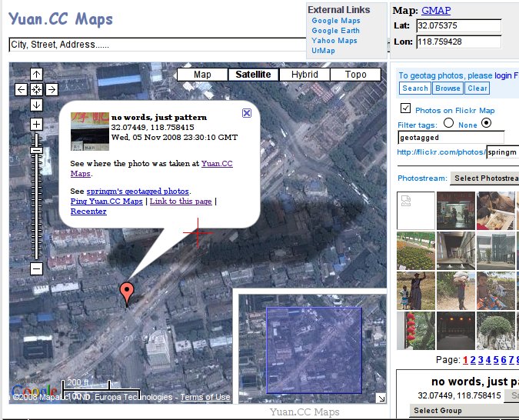The height and width of the screenshot is (420, 519).
Task: Switch map view to Topo
Action: [355, 75]
